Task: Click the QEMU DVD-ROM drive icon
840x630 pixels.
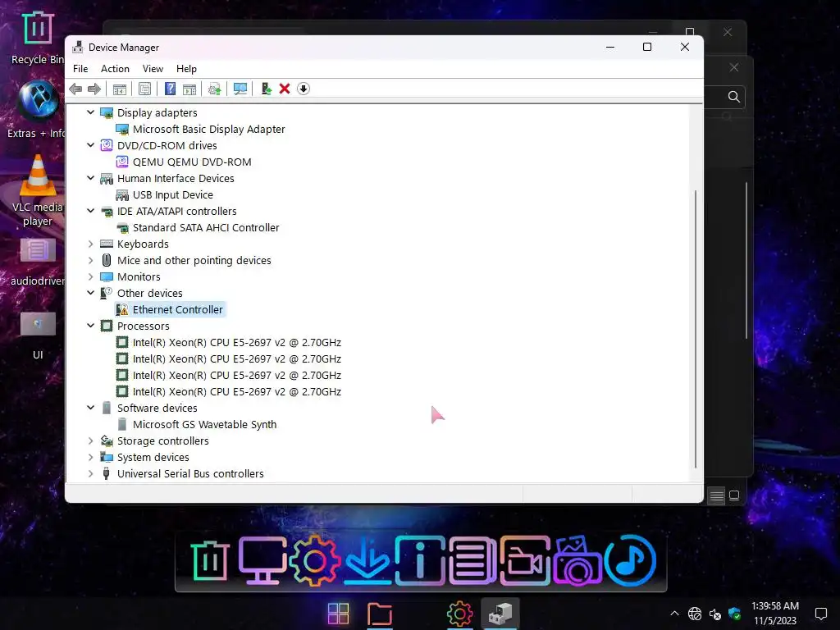Action: (x=122, y=162)
